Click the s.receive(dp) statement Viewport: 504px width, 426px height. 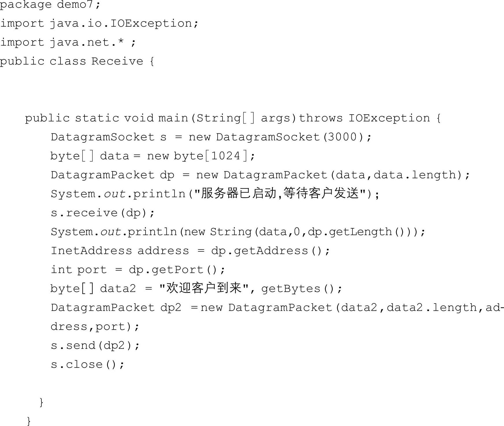click(103, 213)
